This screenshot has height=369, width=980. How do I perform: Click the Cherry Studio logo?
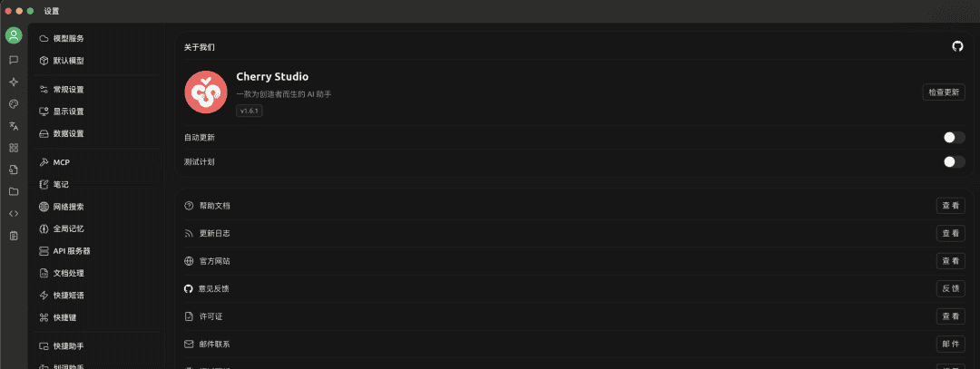206,92
